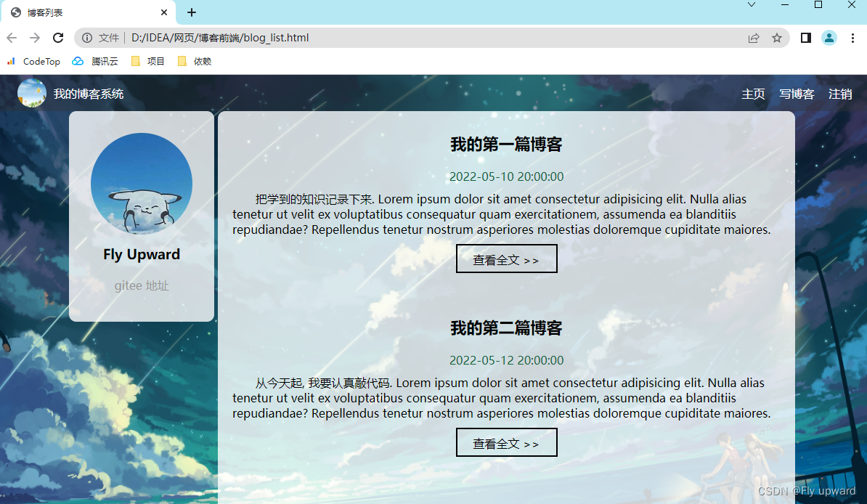
Task: Open the tab search chevron
Action: [752, 4]
